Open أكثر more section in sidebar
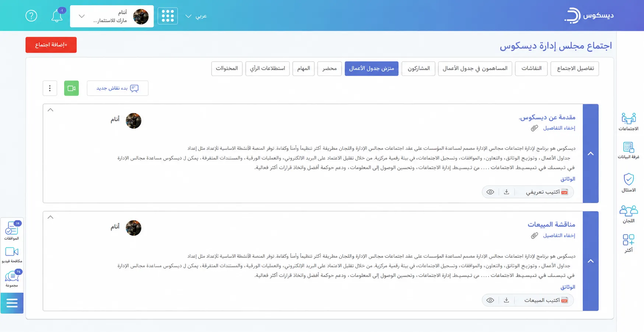Screen dimensions: 644x332 point(629,243)
